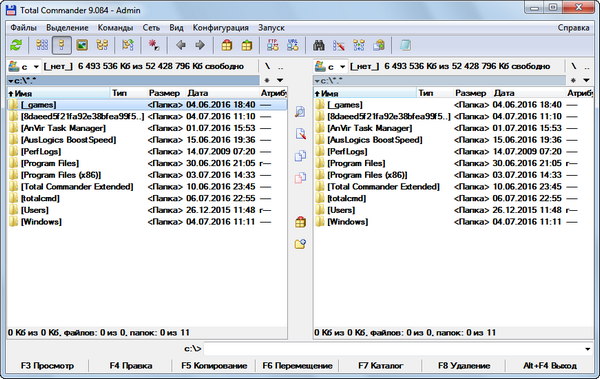Open left panel directory history arrow
This screenshot has width=600, height=379.
tap(280, 80)
